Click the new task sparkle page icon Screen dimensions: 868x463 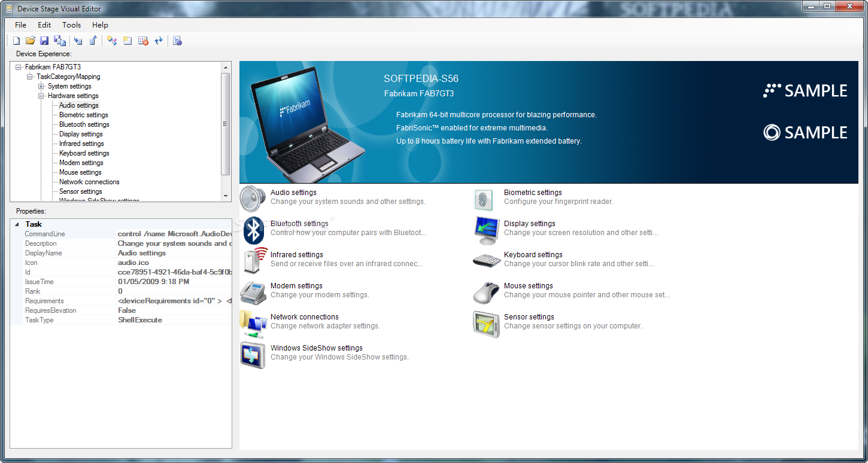tap(128, 41)
